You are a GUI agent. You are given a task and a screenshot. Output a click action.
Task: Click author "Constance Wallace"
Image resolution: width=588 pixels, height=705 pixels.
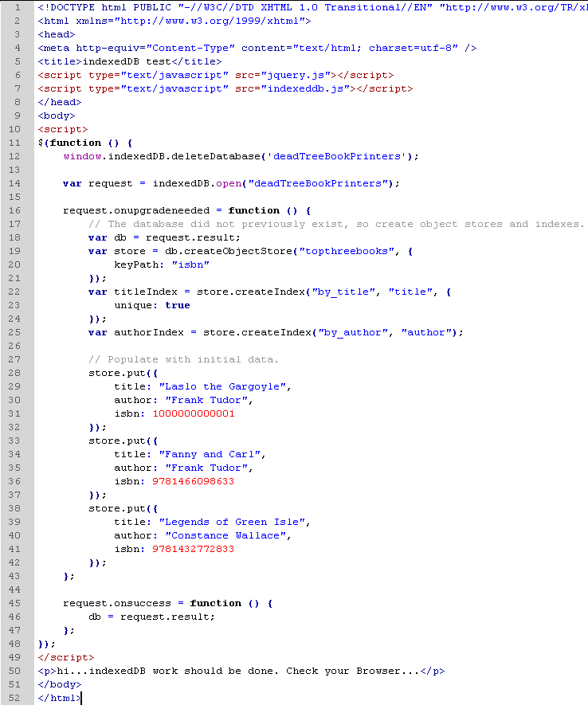click(x=226, y=535)
